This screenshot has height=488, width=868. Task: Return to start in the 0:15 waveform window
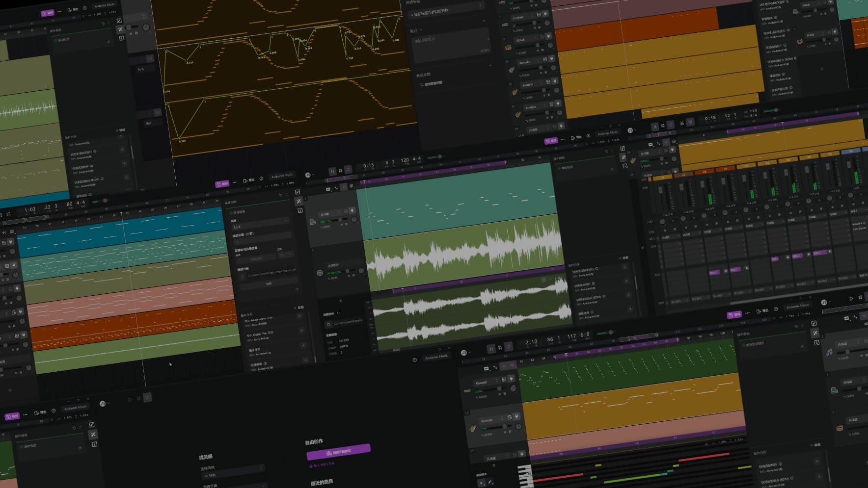[x=340, y=170]
